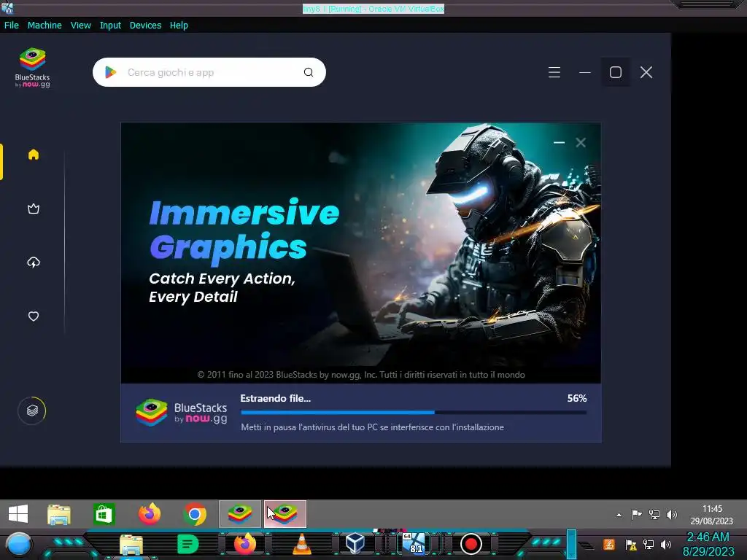Click the Google Play icon in the search bar
Image resolution: width=747 pixels, height=560 pixels.
pyautogui.click(x=111, y=72)
